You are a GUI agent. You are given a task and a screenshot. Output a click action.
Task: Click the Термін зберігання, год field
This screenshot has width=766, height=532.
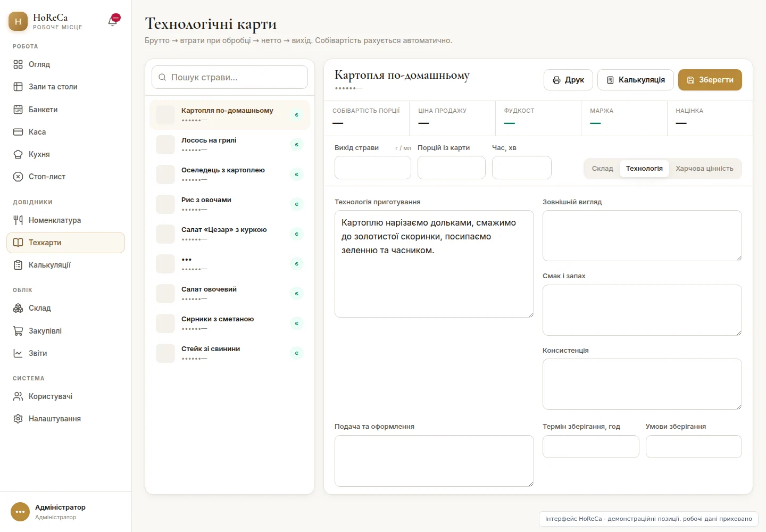click(x=591, y=447)
